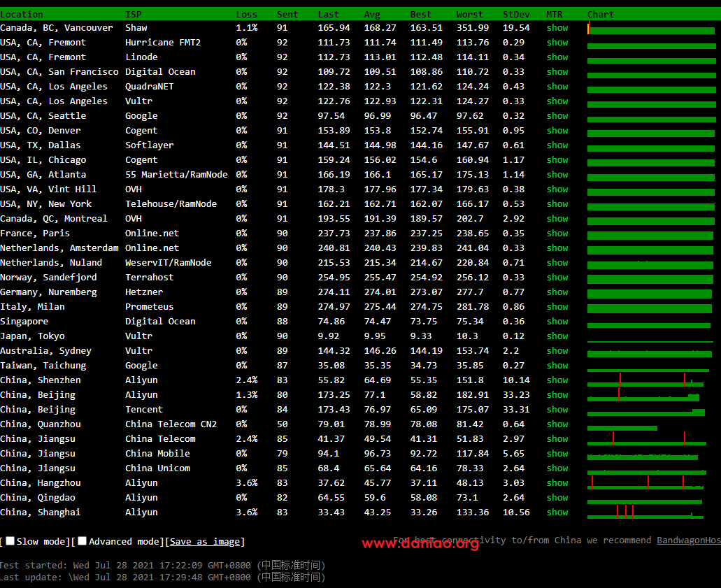Screen dimensions: 721x588
Task: Show MTR for Dallas Softlayer row
Action: click(557, 145)
